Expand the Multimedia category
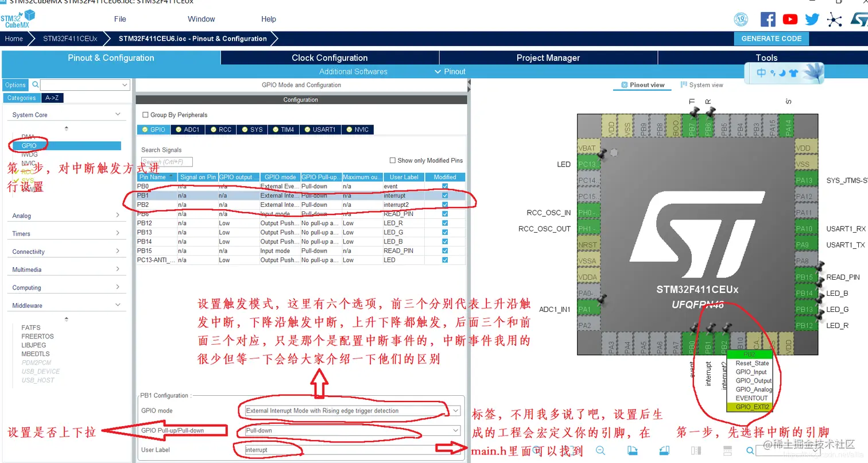Image resolution: width=868 pixels, height=463 pixels. pyautogui.click(x=118, y=269)
